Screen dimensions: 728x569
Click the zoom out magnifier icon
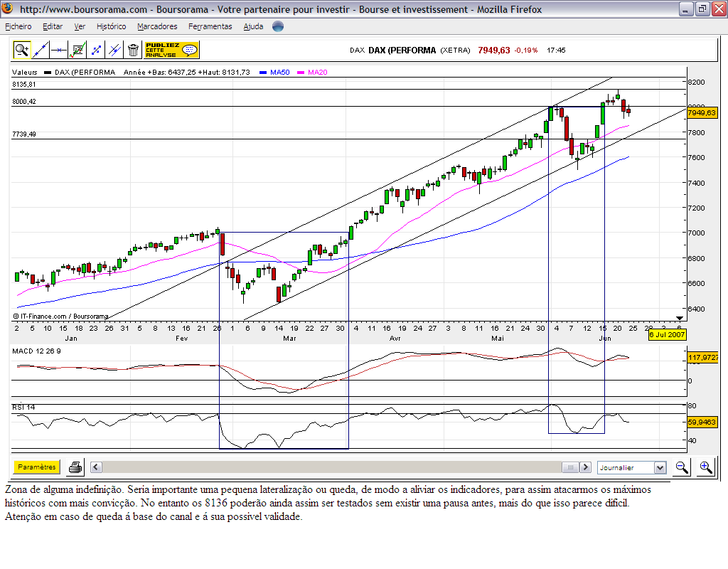[682, 467]
